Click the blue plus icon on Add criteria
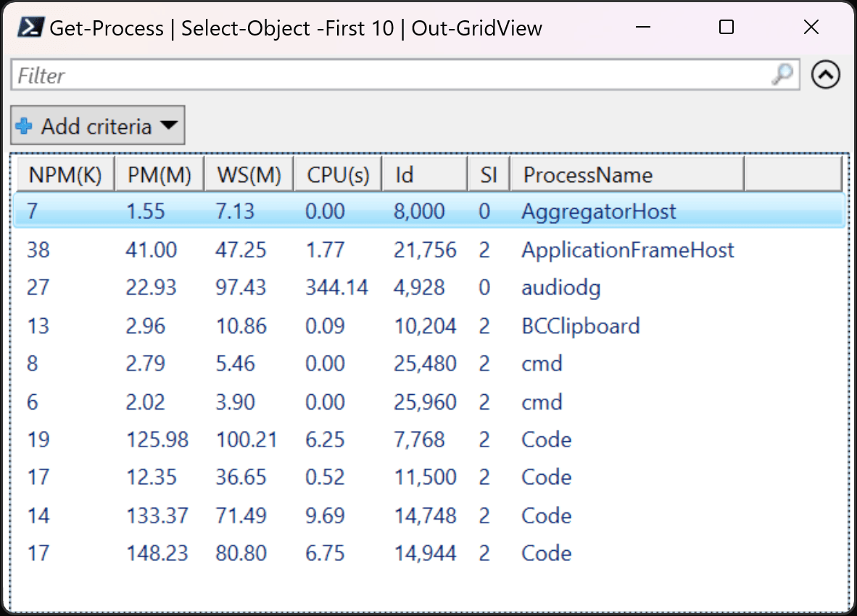 (x=23, y=126)
